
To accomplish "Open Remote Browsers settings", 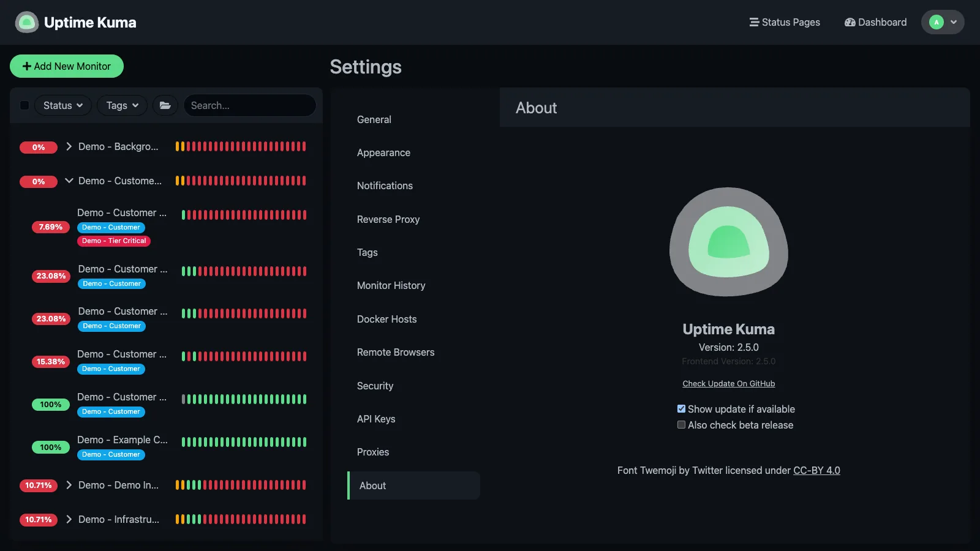I will [x=413, y=352].
